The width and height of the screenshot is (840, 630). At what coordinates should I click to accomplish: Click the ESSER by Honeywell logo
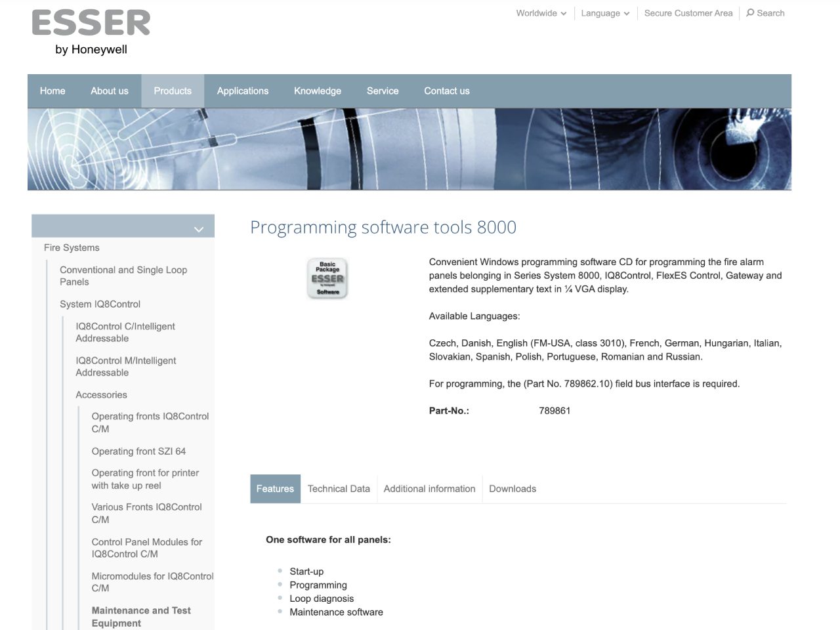click(x=91, y=32)
